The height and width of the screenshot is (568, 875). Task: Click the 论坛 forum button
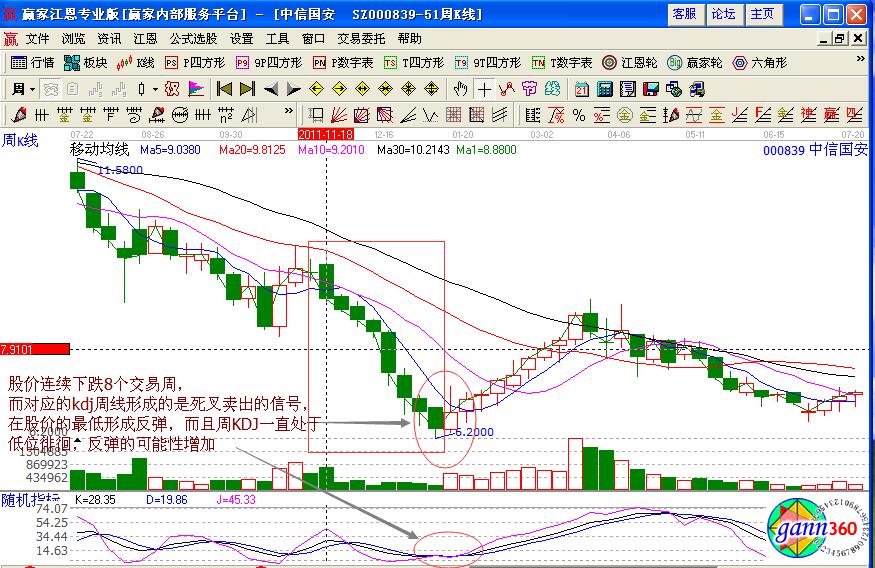723,14
